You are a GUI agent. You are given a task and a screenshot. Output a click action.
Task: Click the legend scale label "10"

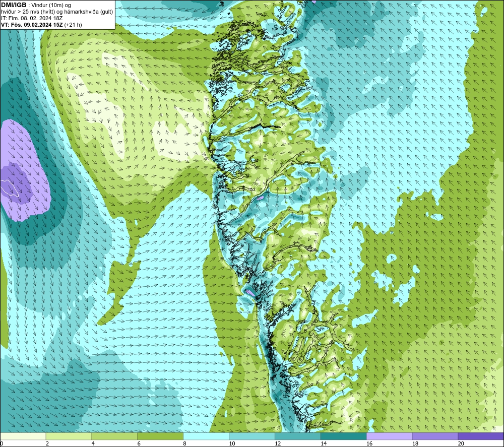click(232, 444)
